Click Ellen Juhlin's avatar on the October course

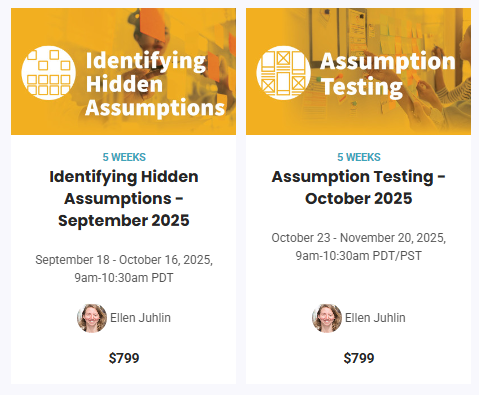(327, 318)
